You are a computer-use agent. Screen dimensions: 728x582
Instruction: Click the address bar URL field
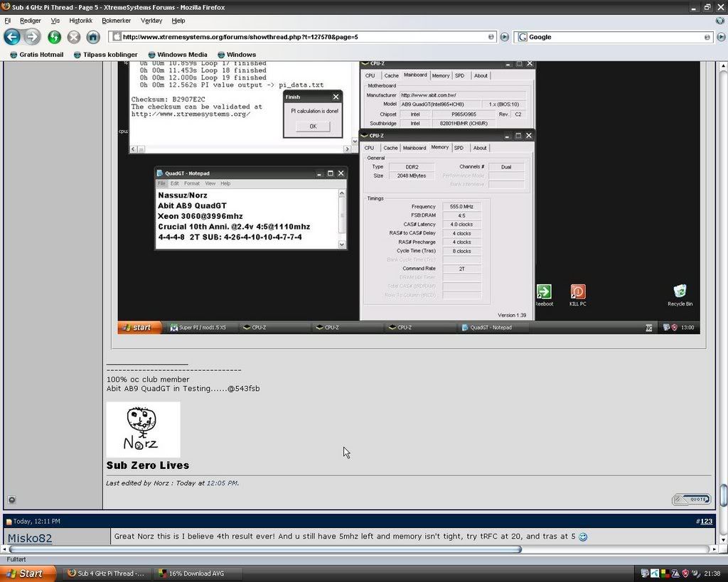point(301,37)
